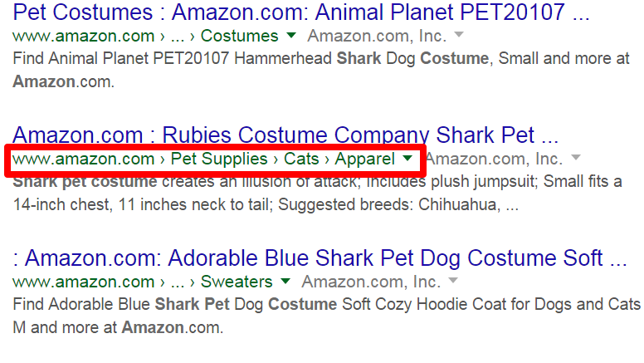
Task: Open the Rubies Costume Company Shark Pet result
Action: click(x=285, y=135)
